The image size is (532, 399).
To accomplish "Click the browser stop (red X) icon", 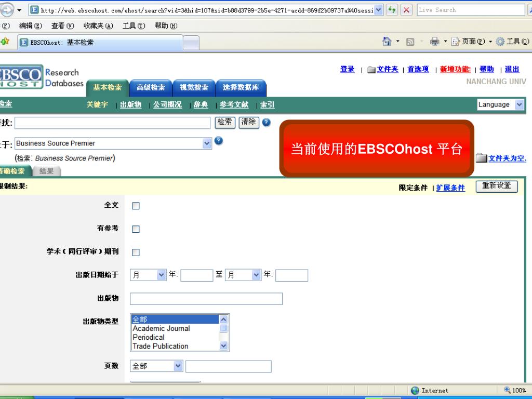I will [406, 10].
